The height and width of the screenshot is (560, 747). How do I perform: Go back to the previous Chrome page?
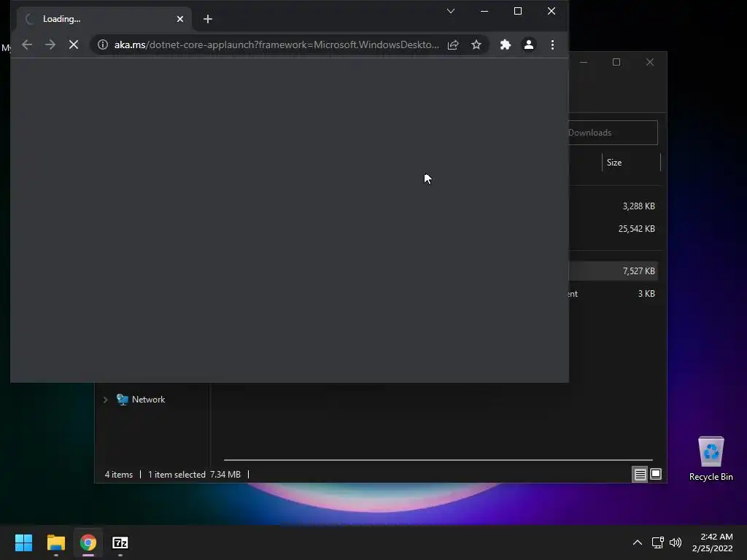(27, 44)
